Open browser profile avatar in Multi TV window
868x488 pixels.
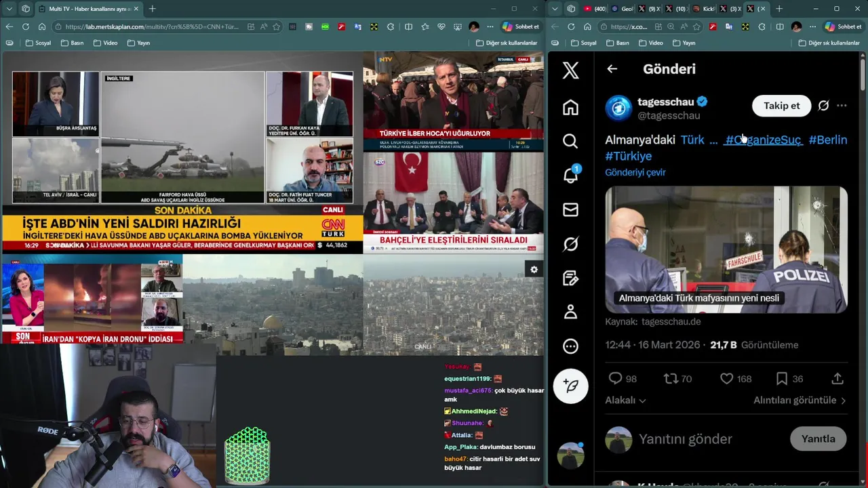point(473,26)
